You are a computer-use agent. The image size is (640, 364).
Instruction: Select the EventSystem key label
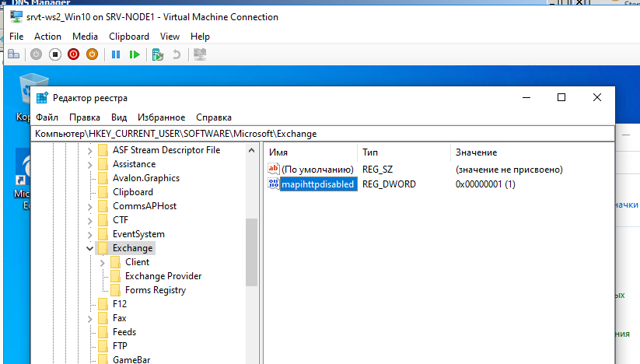[x=138, y=234]
